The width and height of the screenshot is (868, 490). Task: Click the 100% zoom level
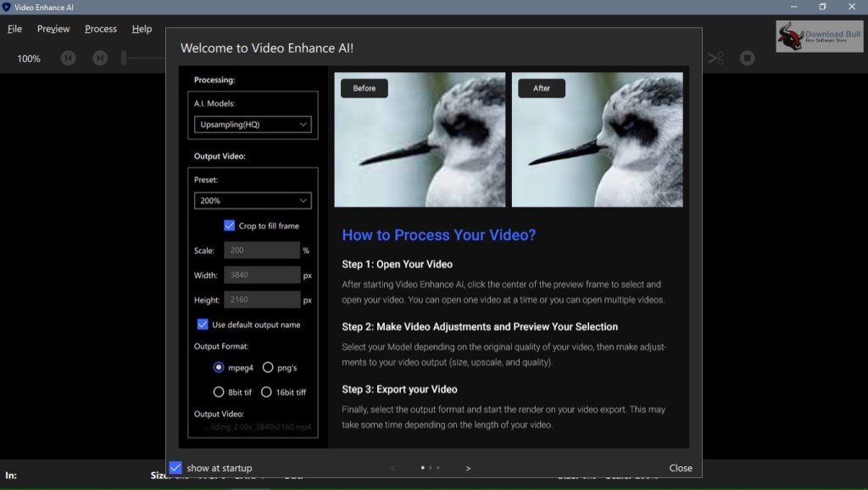point(29,58)
